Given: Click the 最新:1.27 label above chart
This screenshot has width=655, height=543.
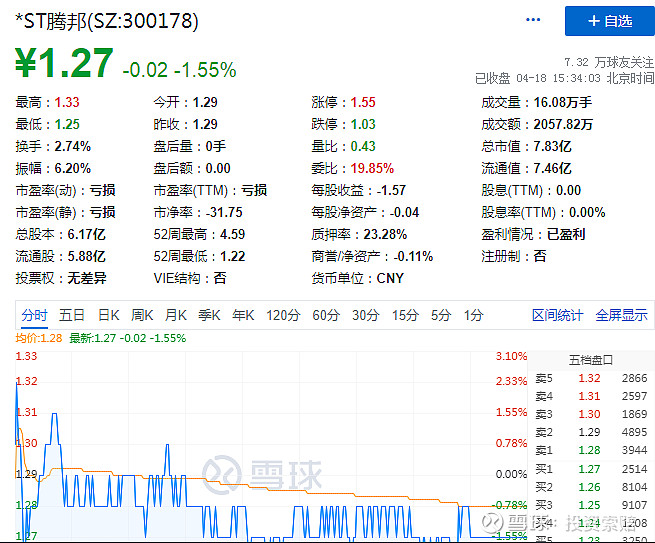Looking at the screenshot, I should (127, 338).
